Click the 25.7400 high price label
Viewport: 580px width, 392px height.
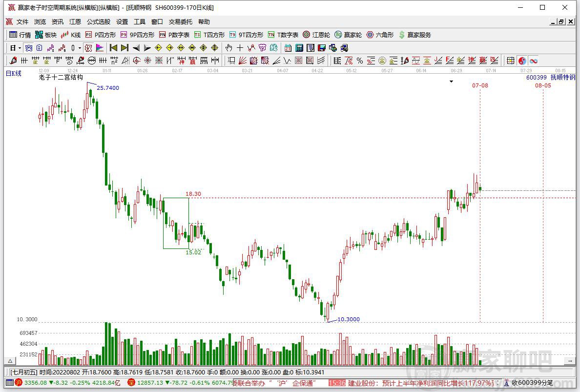pos(108,88)
